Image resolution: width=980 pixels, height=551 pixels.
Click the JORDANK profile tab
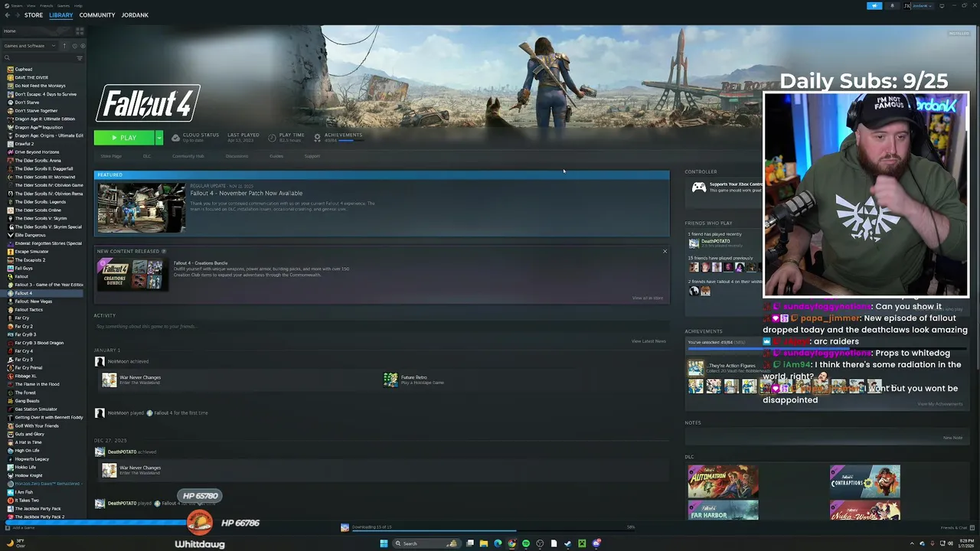point(135,15)
